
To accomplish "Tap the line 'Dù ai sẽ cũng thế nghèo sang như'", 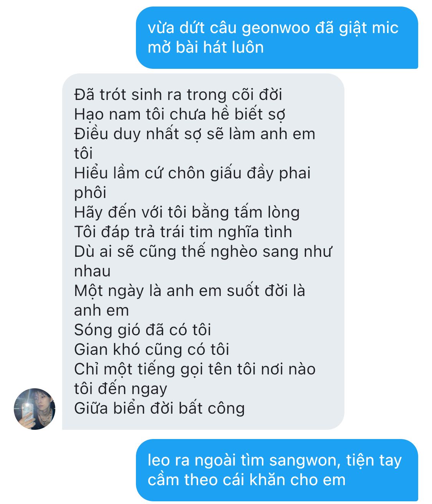I will click(203, 251).
